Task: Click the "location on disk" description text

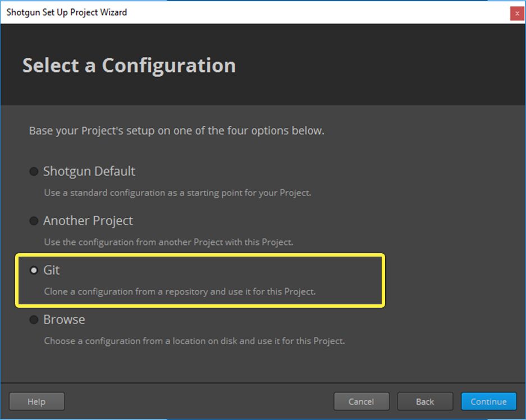Action: tap(194, 341)
